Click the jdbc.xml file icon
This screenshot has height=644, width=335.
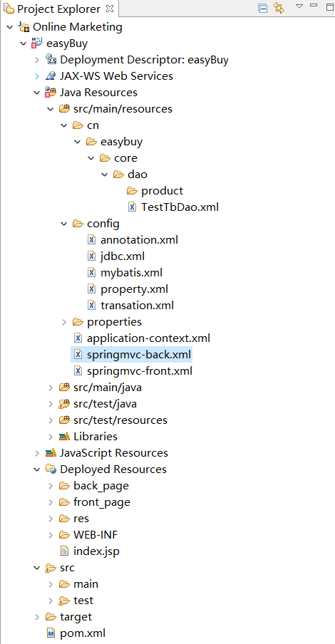pos(92,256)
